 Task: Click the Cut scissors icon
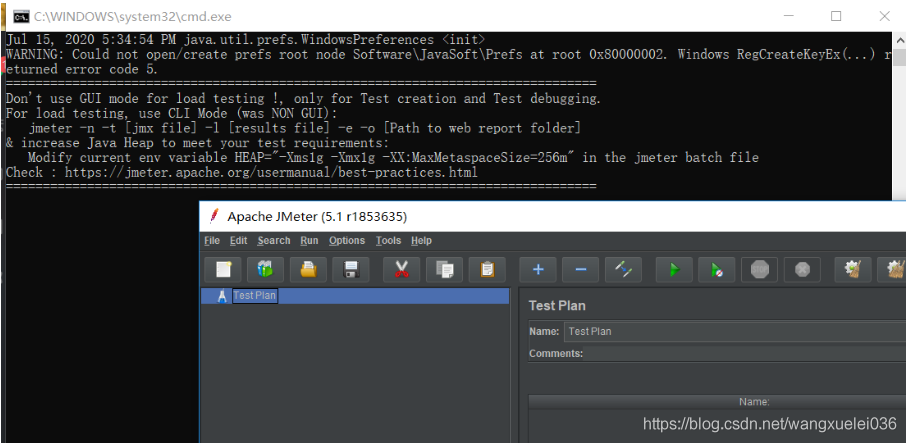point(401,269)
